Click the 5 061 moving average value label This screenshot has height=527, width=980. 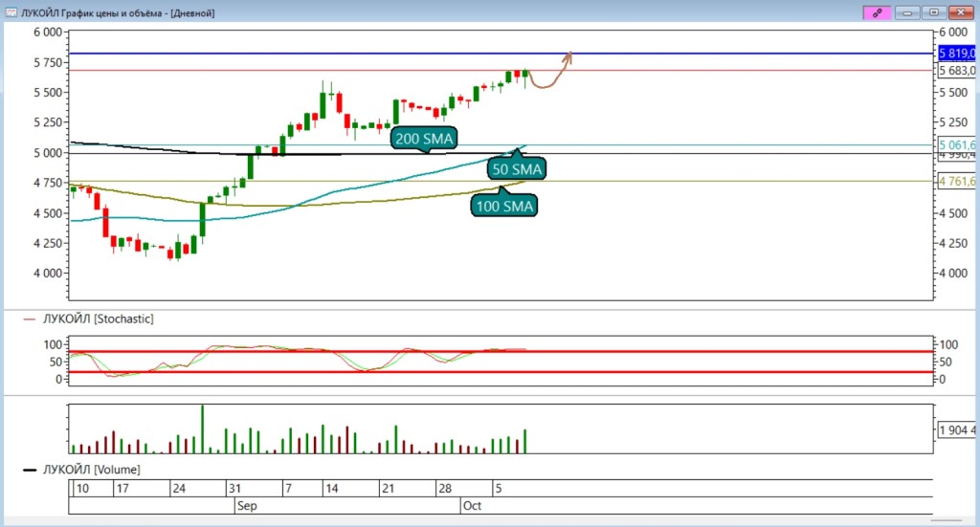coord(957,144)
